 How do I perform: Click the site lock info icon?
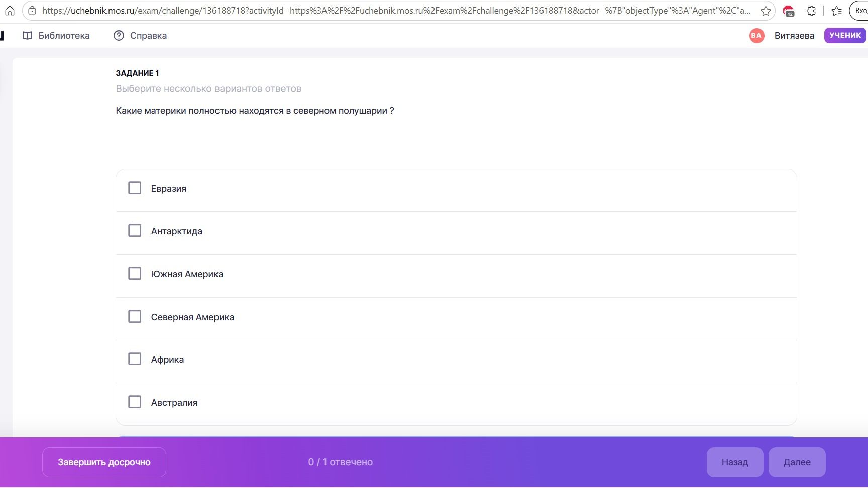click(x=32, y=11)
